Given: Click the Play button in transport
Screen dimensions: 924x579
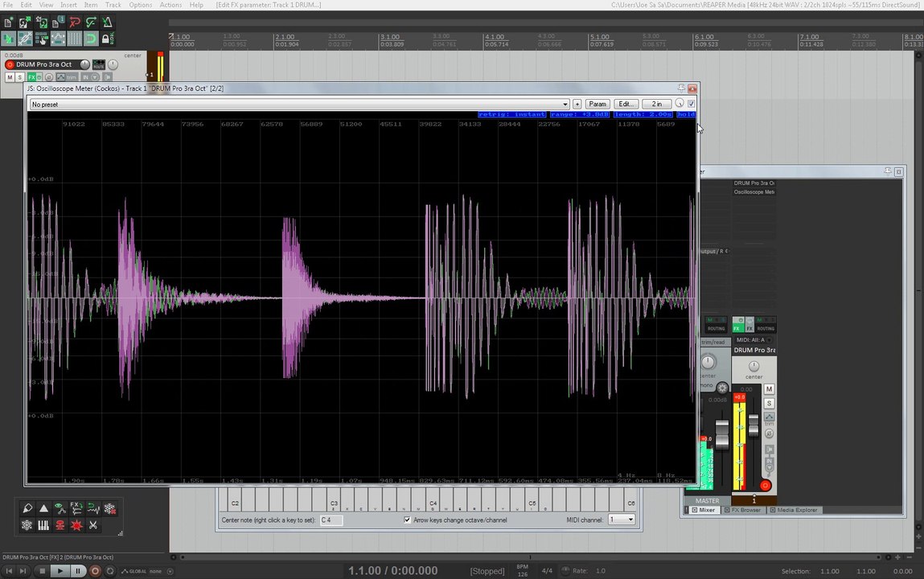Looking at the screenshot, I should pyautogui.click(x=60, y=571).
